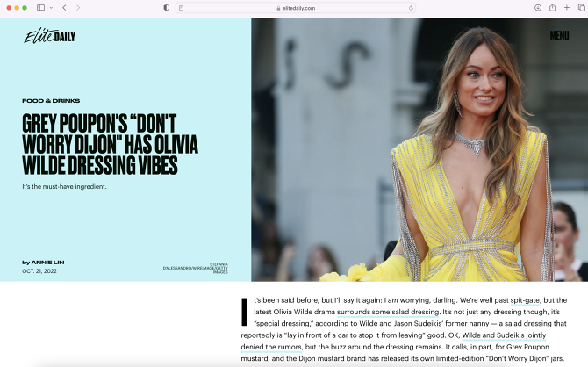Screen dimensions: 588x367
Task: Toggle the Safari sidebar button
Action: click(41, 8)
